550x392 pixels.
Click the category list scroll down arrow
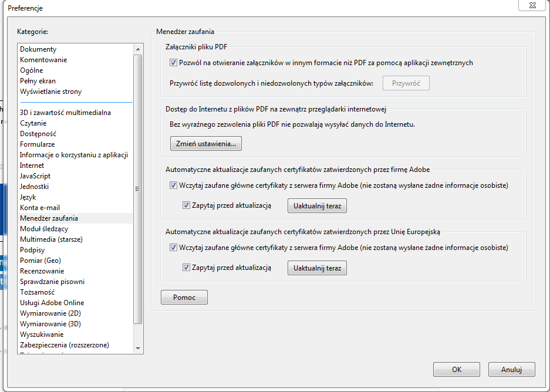pos(138,348)
